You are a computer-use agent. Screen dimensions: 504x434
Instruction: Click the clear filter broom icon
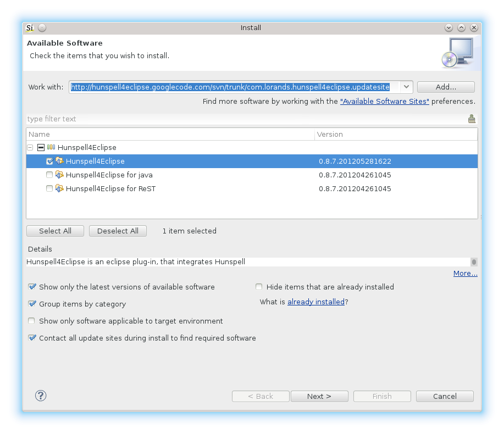(472, 119)
